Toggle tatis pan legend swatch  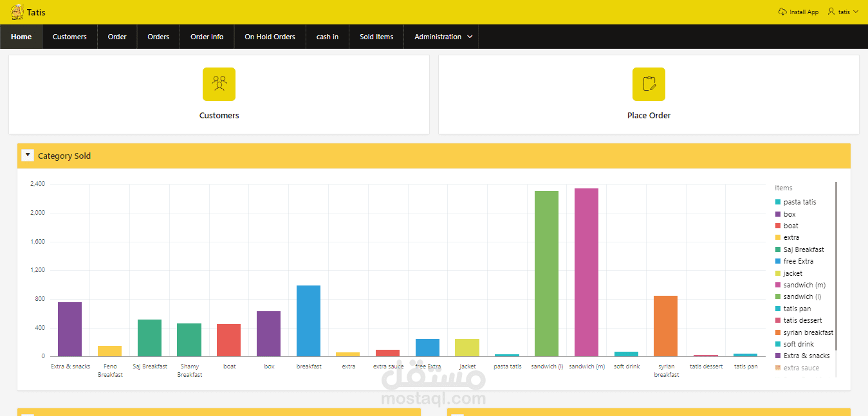click(x=778, y=309)
